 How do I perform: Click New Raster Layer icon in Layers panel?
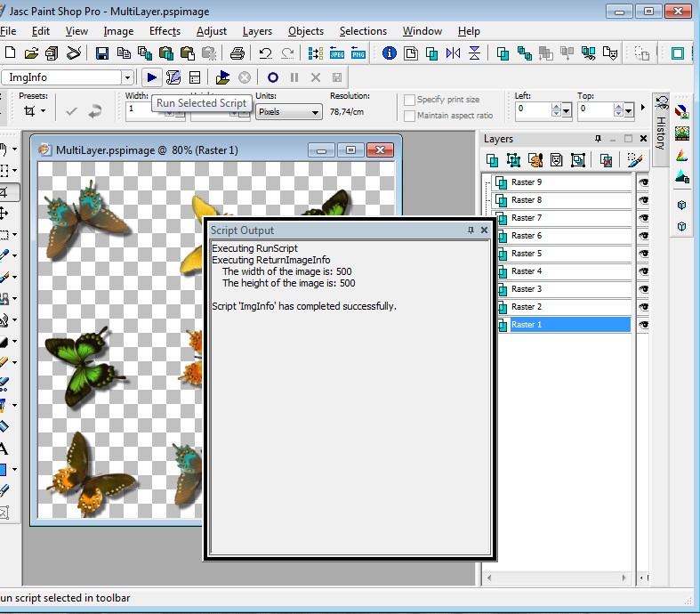click(x=492, y=160)
